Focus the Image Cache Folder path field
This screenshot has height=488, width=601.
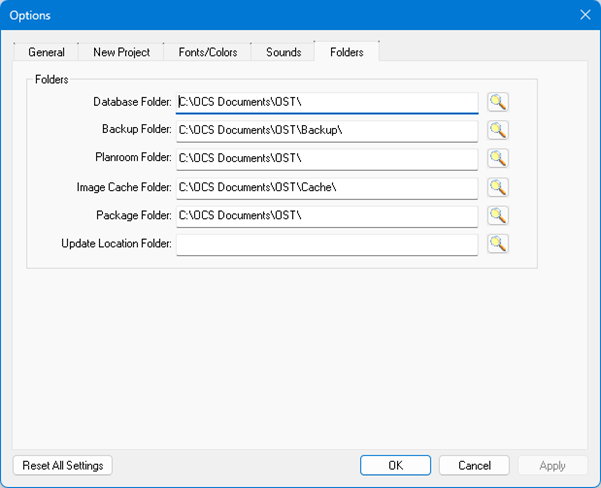pyautogui.click(x=327, y=188)
